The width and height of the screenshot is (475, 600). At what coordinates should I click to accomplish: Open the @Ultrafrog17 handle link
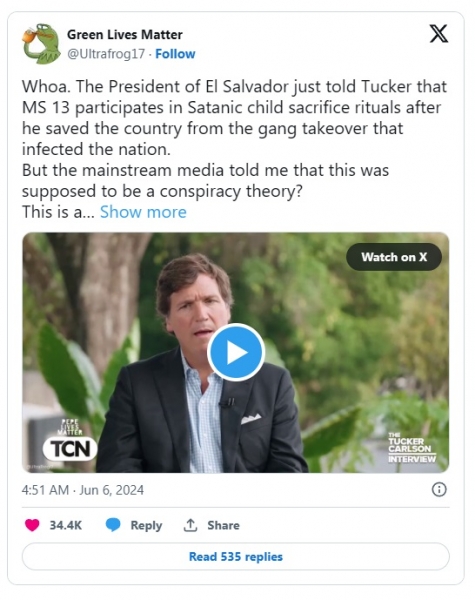106,54
